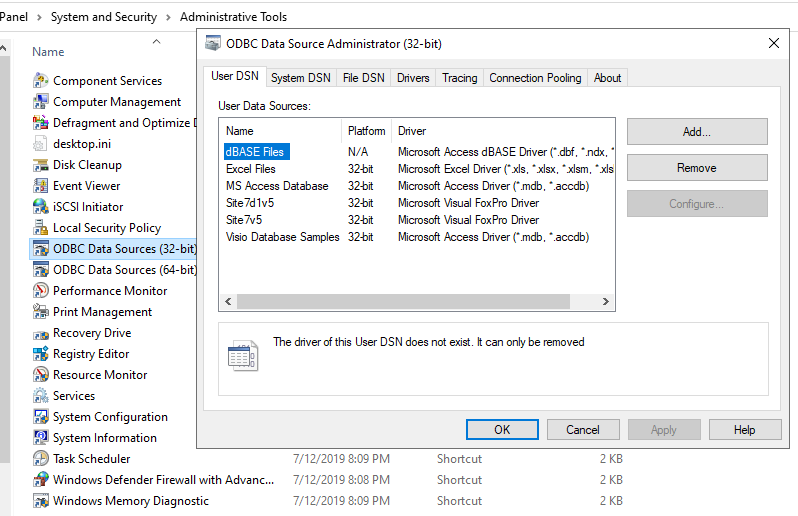
Task: Click the Computer Management icon
Action: coord(40,102)
